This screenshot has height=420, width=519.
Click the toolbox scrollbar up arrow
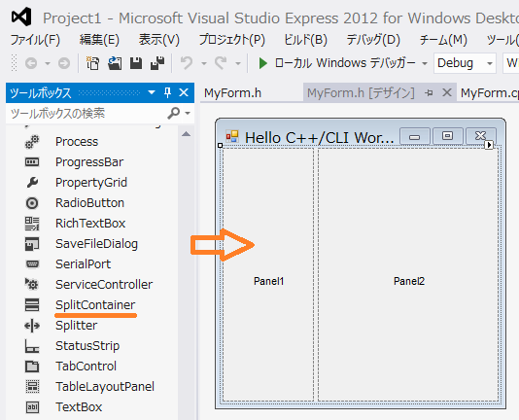[187, 134]
